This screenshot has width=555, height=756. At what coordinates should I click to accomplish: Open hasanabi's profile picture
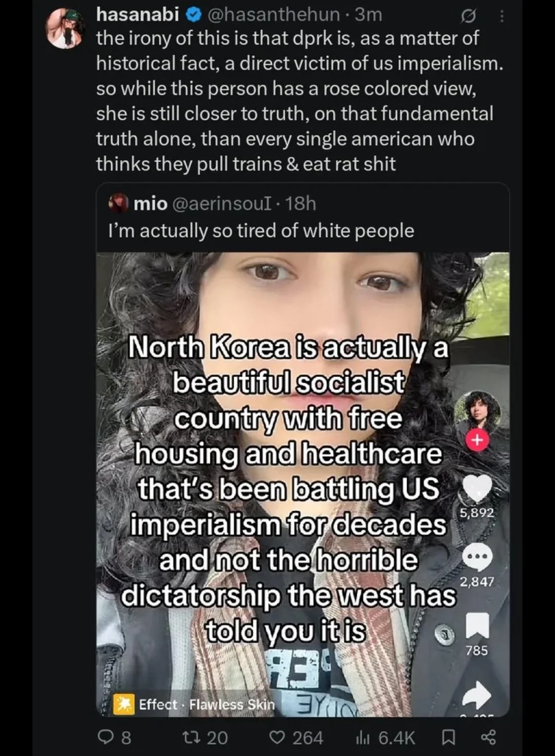(64, 29)
